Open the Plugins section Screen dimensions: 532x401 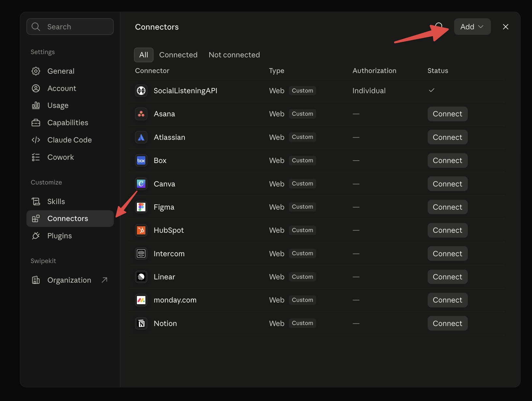click(x=70, y=236)
